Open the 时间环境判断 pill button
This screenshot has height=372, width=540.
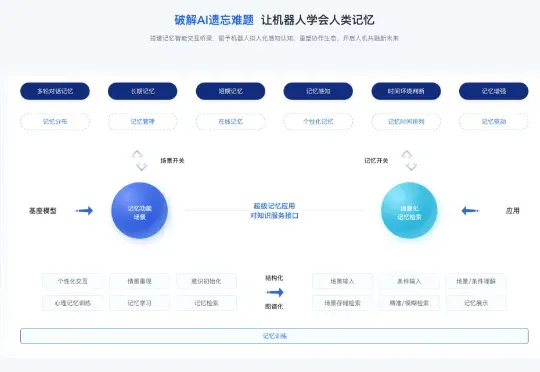406,91
